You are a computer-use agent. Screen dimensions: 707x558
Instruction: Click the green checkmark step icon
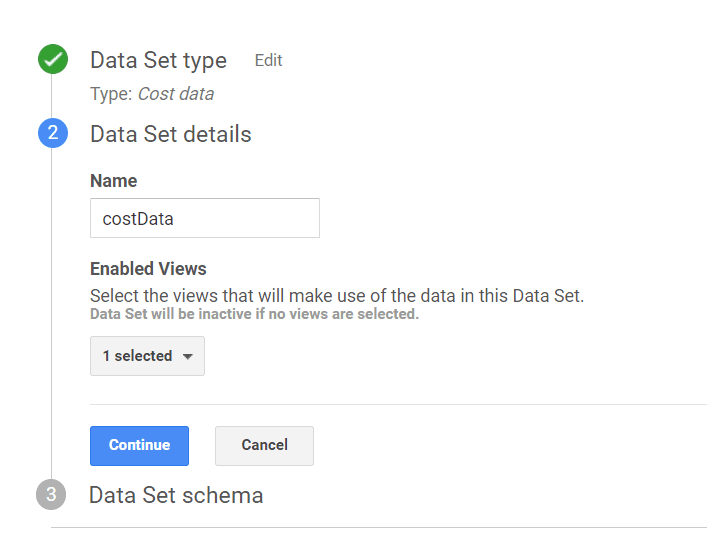(53, 60)
